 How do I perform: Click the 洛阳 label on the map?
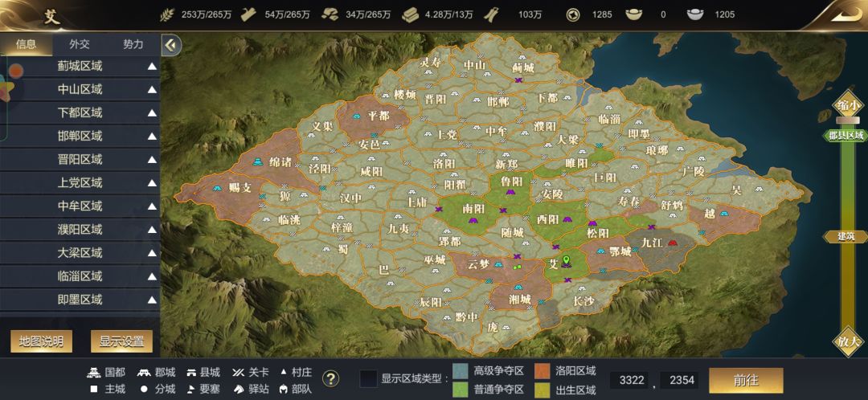pyautogui.click(x=444, y=163)
